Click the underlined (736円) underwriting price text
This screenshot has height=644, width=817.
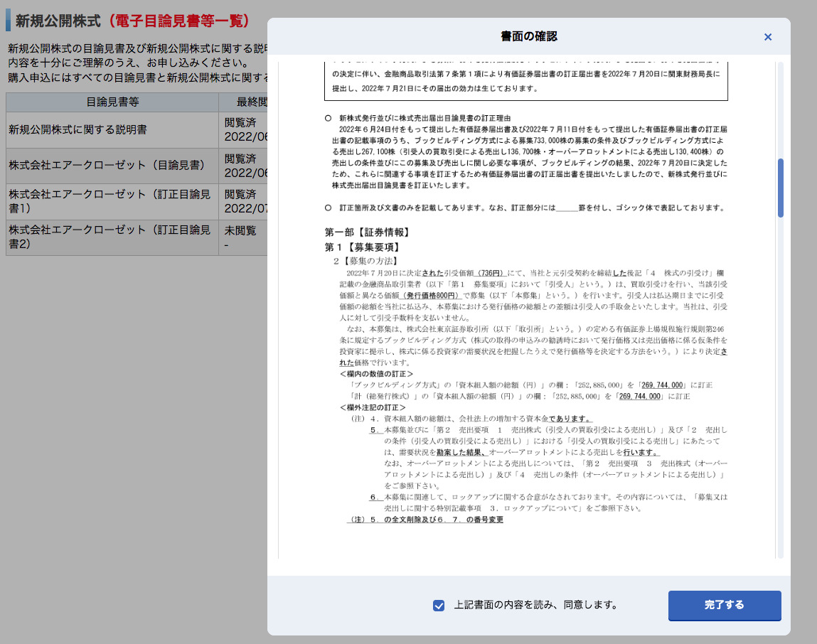pyautogui.click(x=491, y=272)
